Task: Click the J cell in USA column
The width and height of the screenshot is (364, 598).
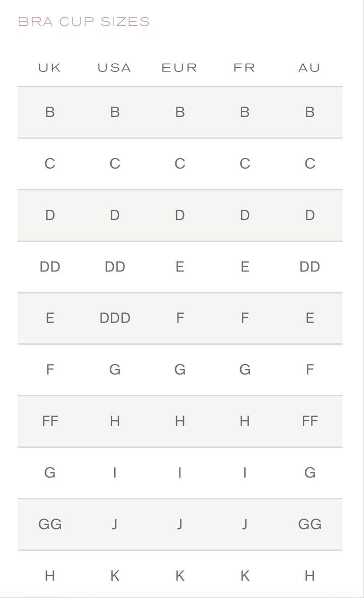Action: click(x=115, y=524)
